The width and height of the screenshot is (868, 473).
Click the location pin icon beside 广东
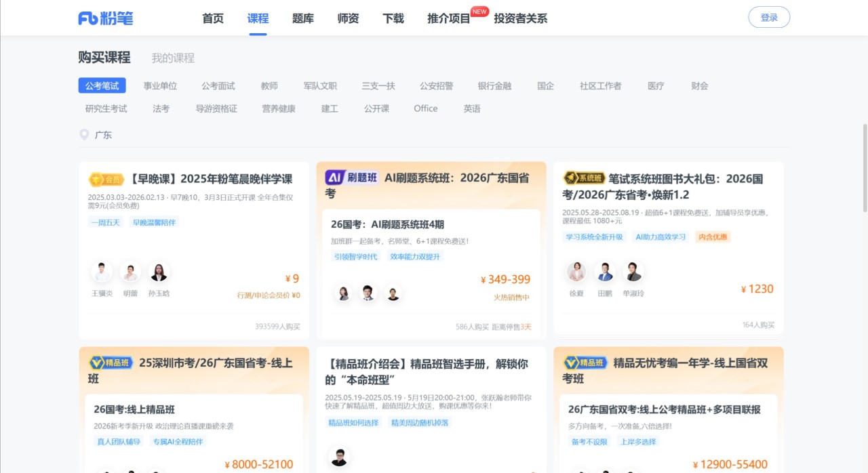point(84,135)
